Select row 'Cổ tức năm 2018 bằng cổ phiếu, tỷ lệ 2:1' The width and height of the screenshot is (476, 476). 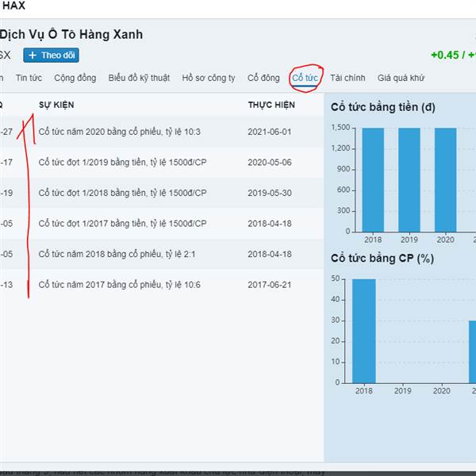click(162, 254)
